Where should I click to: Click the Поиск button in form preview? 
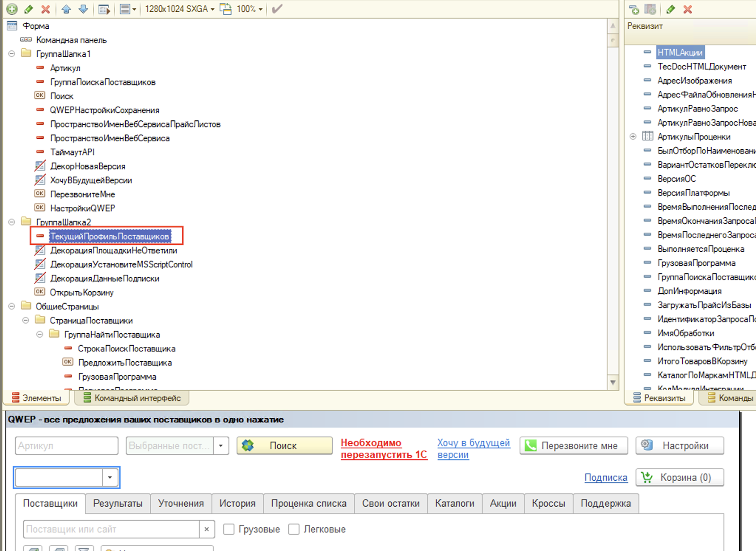tap(284, 446)
